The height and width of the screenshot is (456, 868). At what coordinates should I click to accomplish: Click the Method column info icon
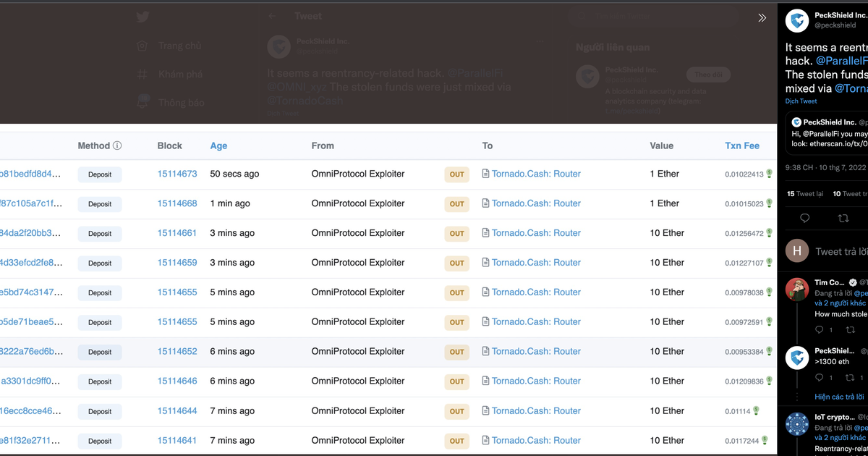[x=117, y=145]
